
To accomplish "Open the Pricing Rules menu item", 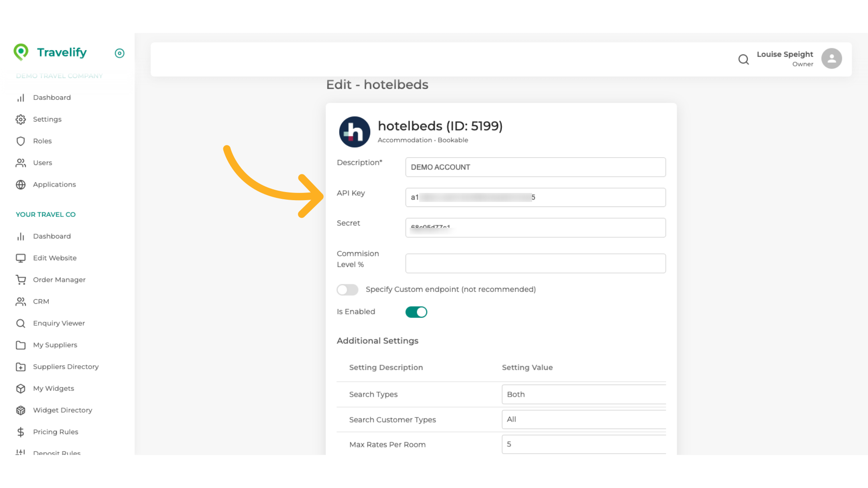I will (x=55, y=432).
